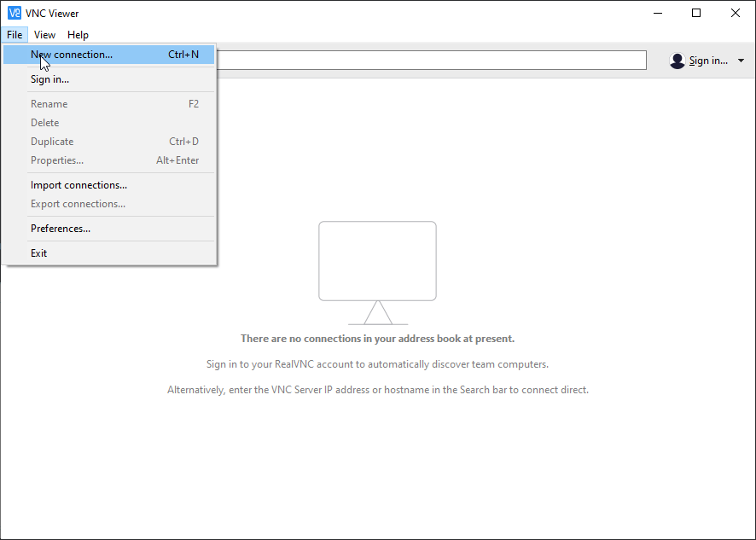
Task: Click the monitor placeholder illustration
Action: [377, 273]
